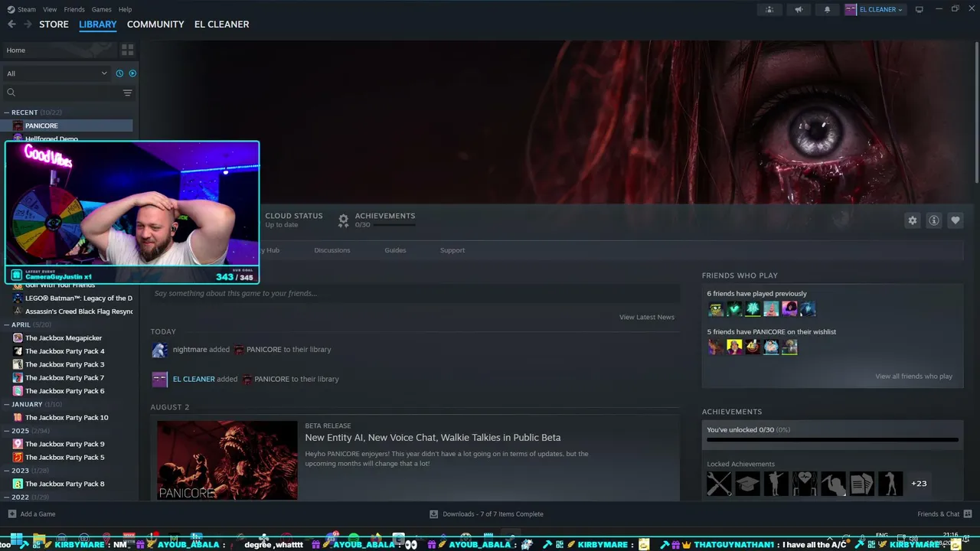
Task: Click the Downloads status icon
Action: pyautogui.click(x=433, y=514)
